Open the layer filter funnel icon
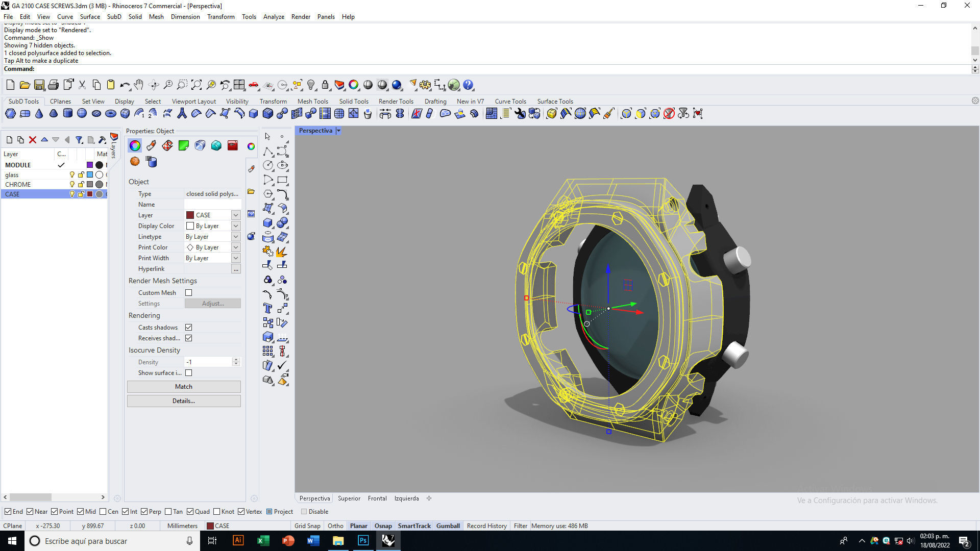 [79, 140]
